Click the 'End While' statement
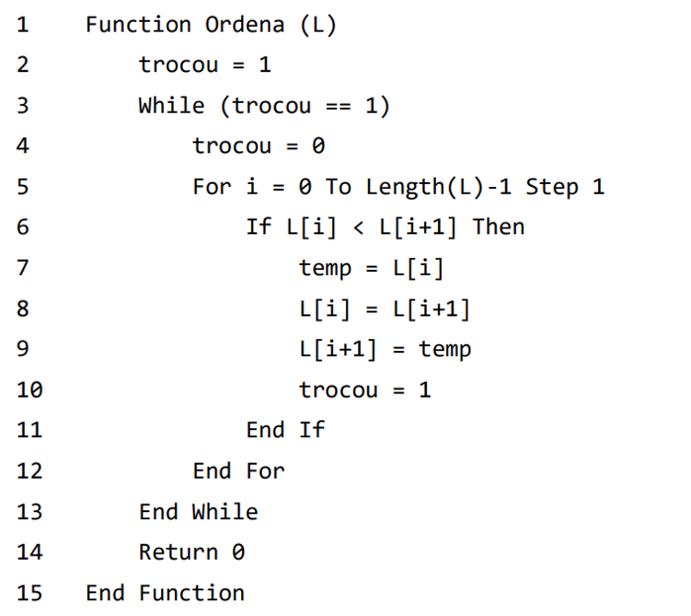Image resolution: width=691 pixels, height=616 pixels. [198, 511]
